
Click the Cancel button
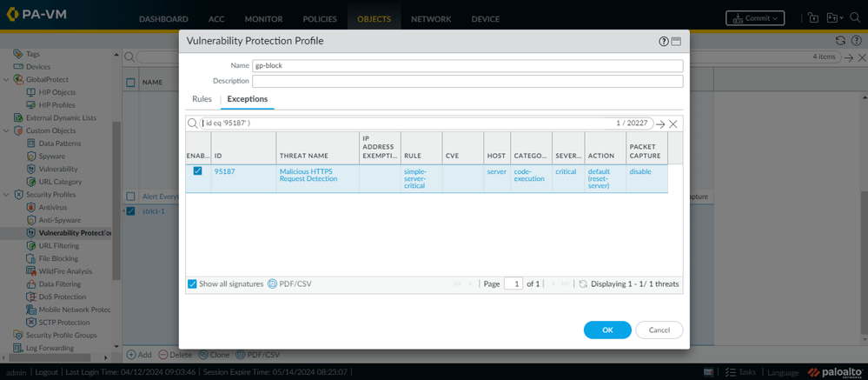[x=659, y=330]
